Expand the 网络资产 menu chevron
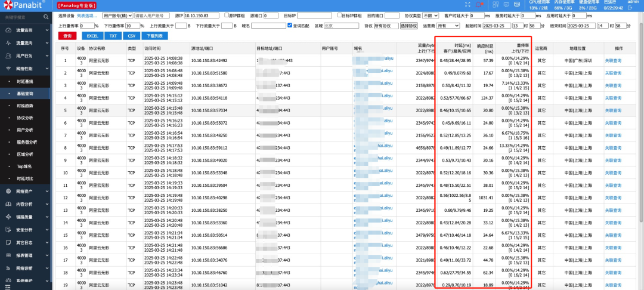This screenshot has height=290, width=644. (47, 191)
